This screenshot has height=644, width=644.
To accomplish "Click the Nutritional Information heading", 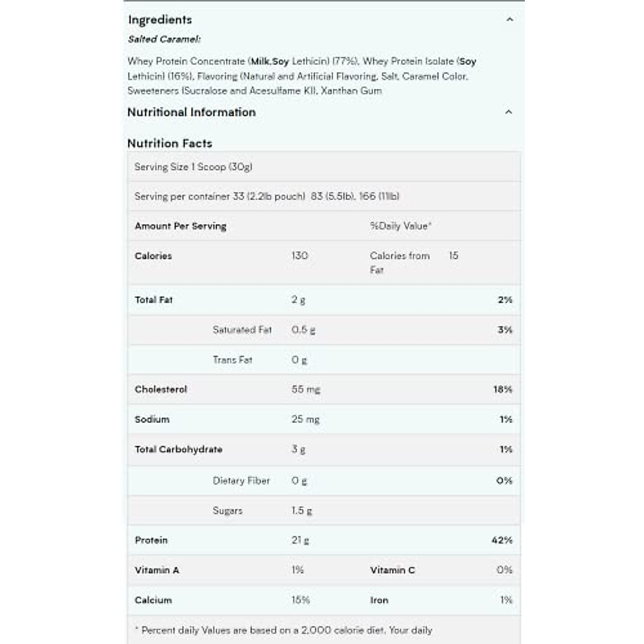I will pos(192,112).
